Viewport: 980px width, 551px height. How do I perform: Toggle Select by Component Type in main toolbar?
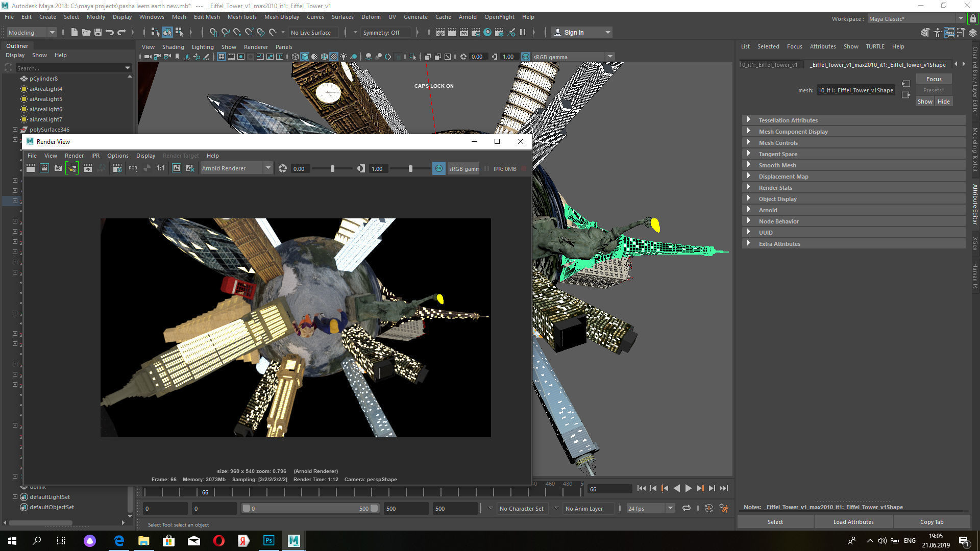(179, 32)
